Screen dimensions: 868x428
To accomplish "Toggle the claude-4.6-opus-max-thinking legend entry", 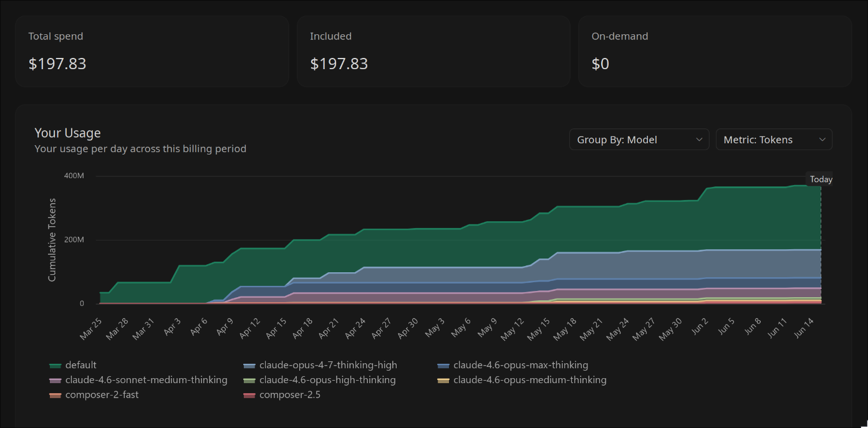I will click(x=513, y=365).
